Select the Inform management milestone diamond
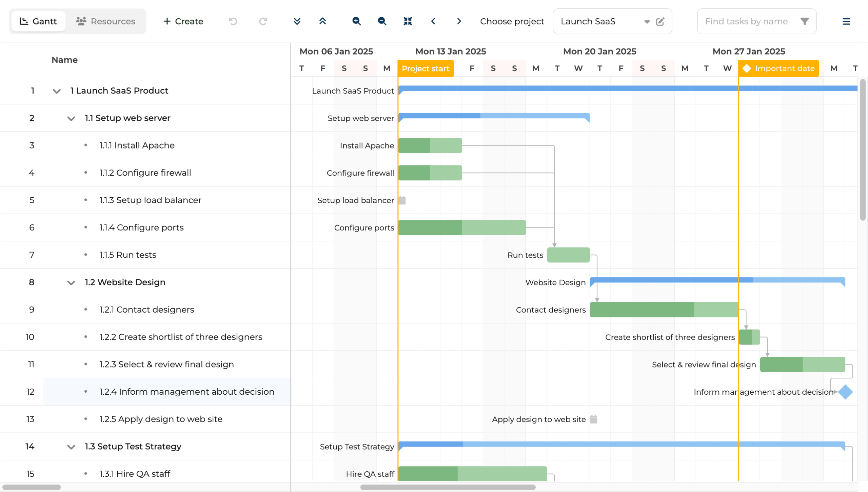 click(x=845, y=392)
